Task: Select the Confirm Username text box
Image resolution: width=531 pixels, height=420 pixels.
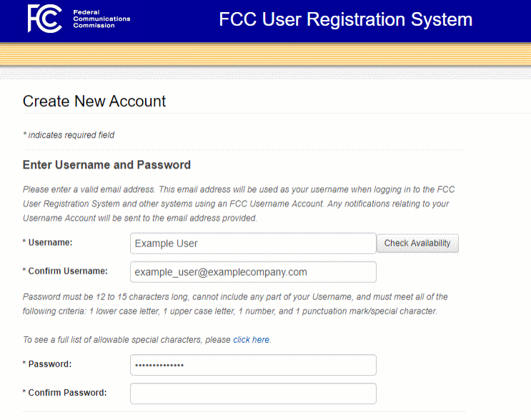Action: click(253, 272)
